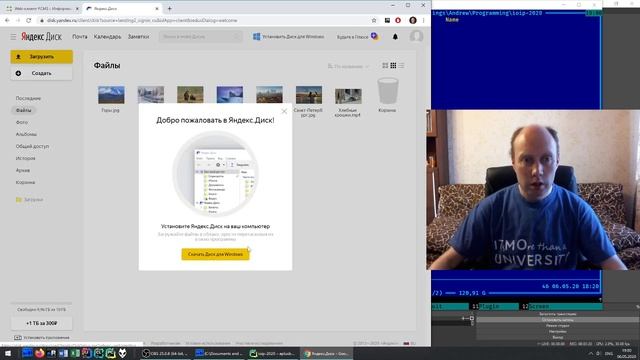Click the Opera-style red extension icon

(398, 20)
